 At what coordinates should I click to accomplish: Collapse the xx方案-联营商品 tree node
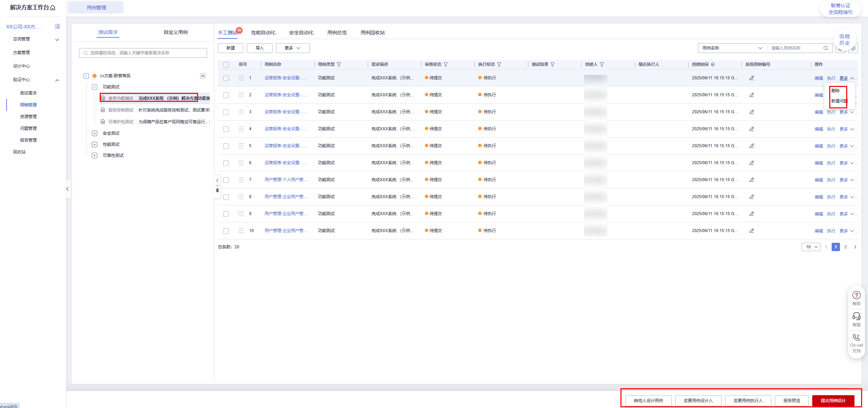tap(86, 76)
